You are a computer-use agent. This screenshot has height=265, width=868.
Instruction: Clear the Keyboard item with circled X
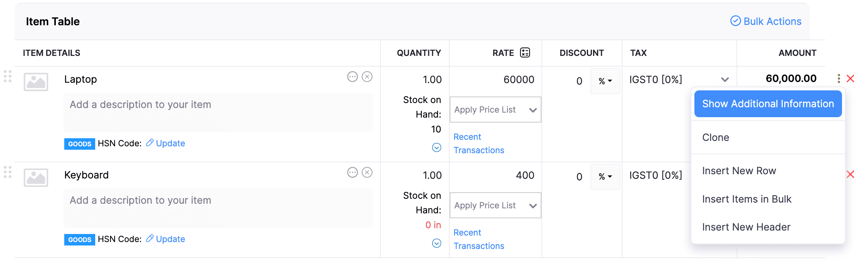[367, 172]
